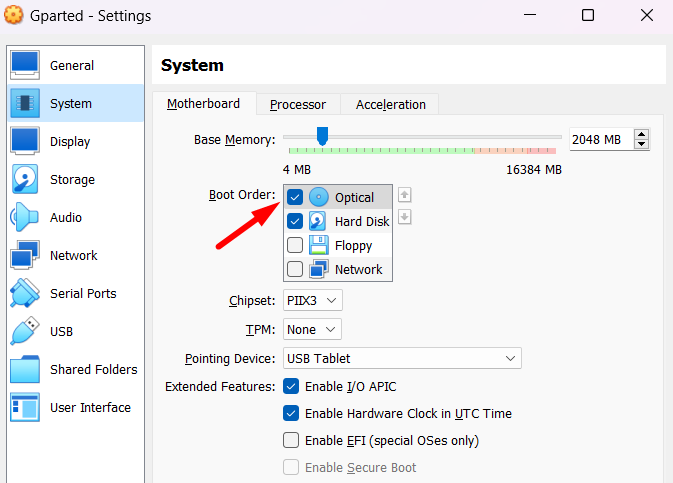673x483 pixels.
Task: Select the Serial Ports icon
Action: [25, 293]
